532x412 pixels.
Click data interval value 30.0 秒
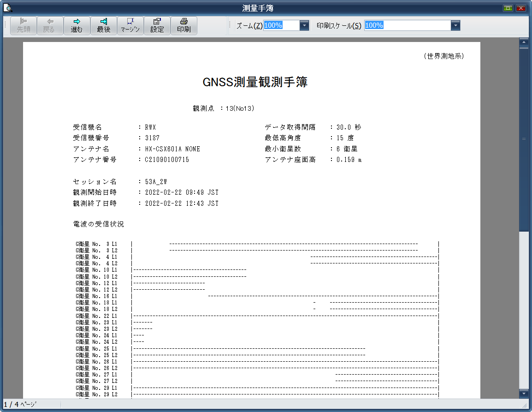pyautogui.click(x=349, y=127)
